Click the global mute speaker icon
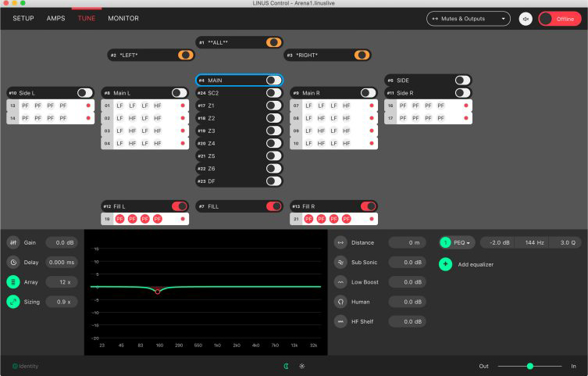The image size is (588, 376). point(526,19)
